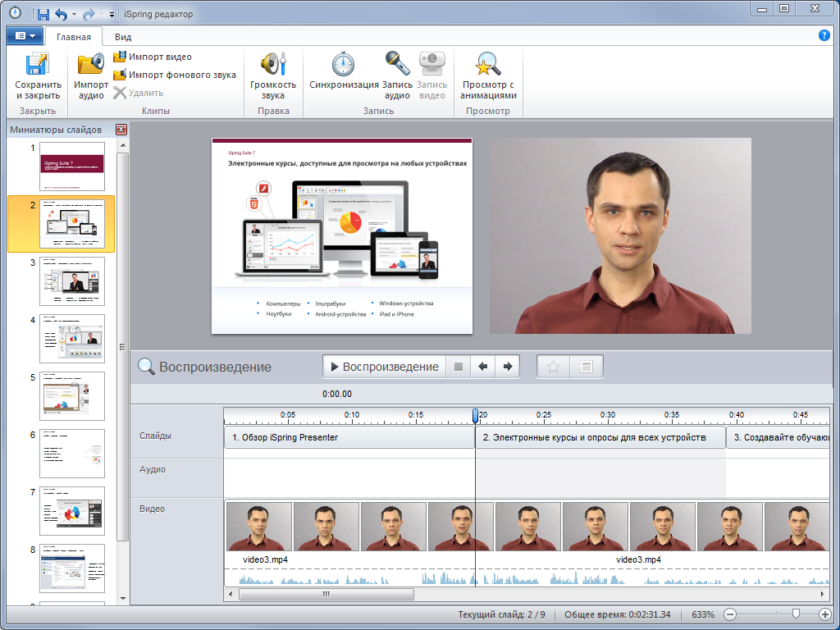Switch to the Вид ribbon tab
Image resolution: width=840 pixels, height=630 pixels.
pyautogui.click(x=123, y=37)
